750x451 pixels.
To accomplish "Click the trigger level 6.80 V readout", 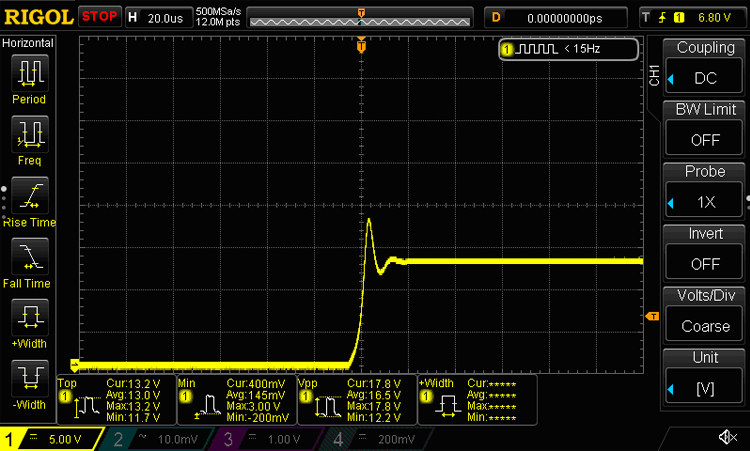I will (x=715, y=18).
